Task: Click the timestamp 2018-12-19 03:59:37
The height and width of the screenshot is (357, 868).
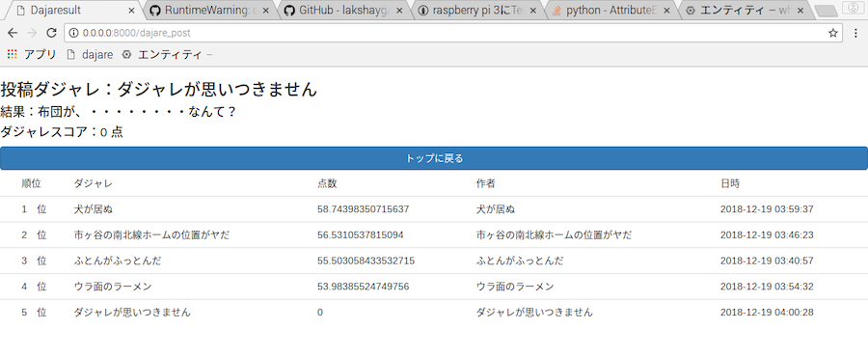Action: (767, 209)
